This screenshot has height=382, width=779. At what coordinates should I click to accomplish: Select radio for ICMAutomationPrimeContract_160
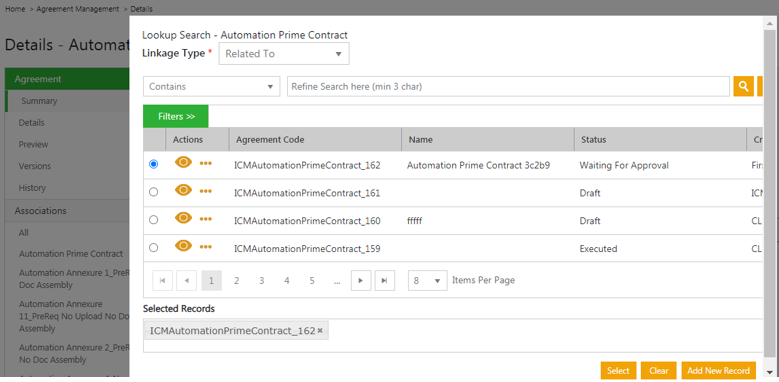pos(154,220)
